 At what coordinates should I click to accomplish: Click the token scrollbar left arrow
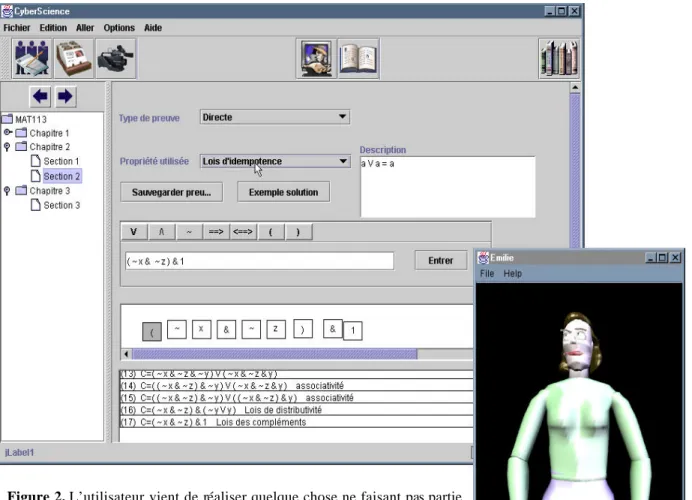(x=127, y=353)
